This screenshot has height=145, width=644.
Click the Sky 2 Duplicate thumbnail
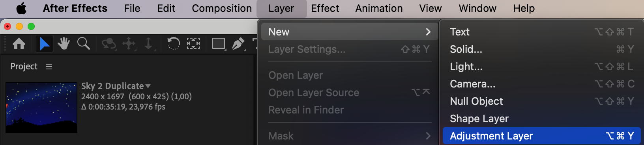pos(41,108)
